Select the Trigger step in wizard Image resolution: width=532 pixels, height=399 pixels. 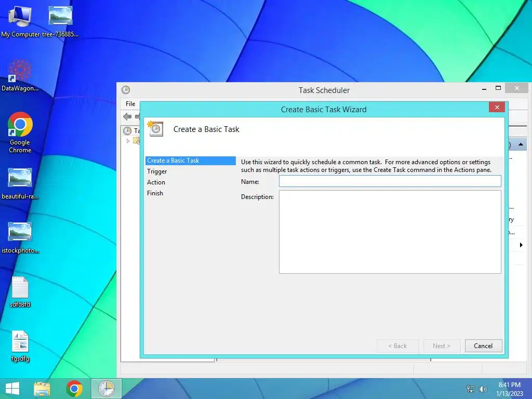tap(157, 171)
